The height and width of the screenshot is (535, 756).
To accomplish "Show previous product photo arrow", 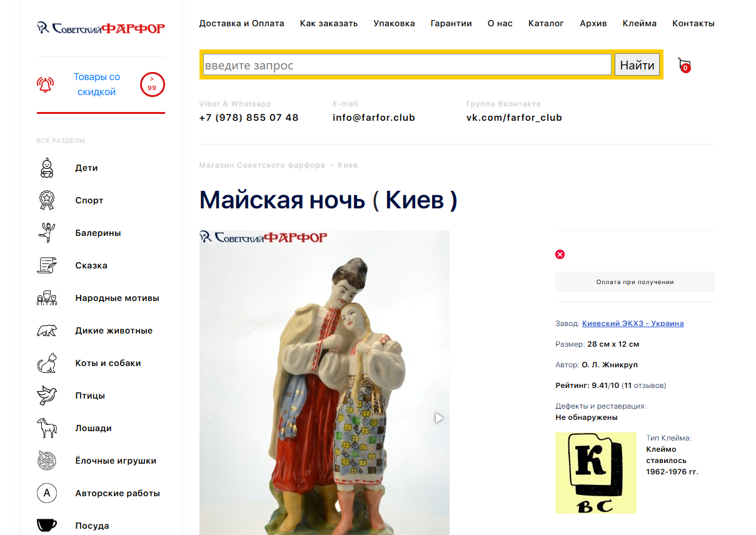I will pyautogui.click(x=210, y=417).
